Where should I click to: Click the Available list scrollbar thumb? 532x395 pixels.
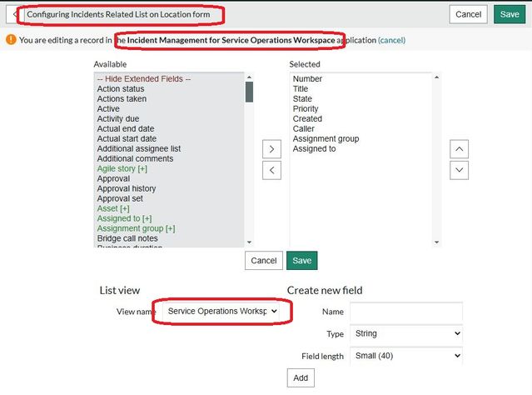(249, 92)
